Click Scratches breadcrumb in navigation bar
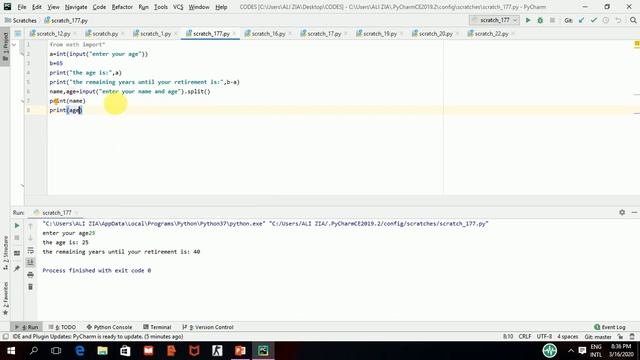 20,20
